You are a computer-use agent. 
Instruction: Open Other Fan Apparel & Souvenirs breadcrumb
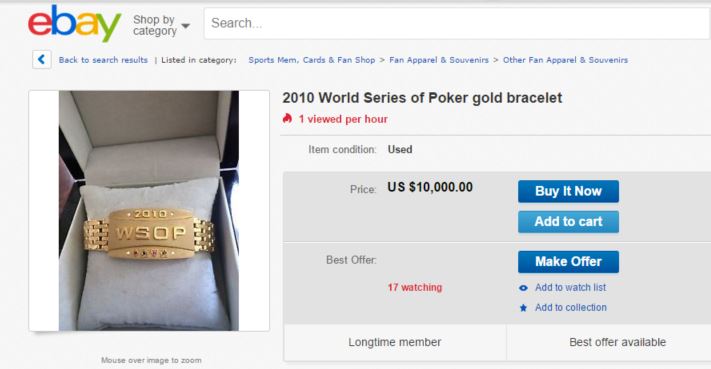point(565,60)
